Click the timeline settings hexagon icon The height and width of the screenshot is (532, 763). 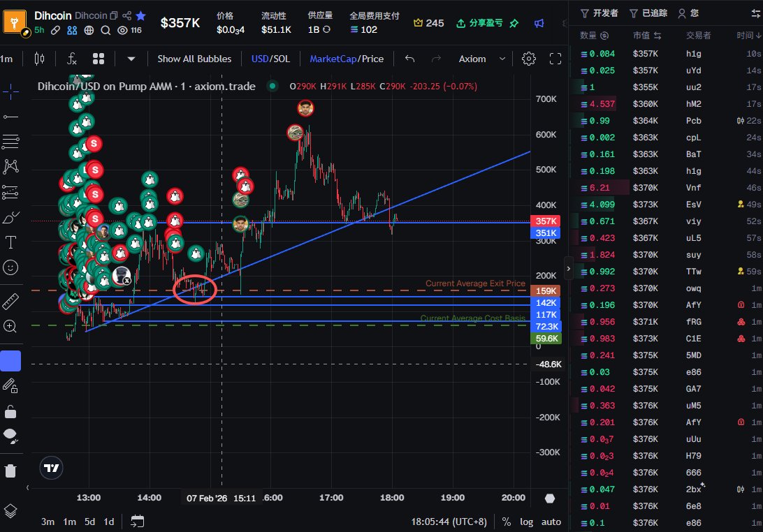coord(550,498)
